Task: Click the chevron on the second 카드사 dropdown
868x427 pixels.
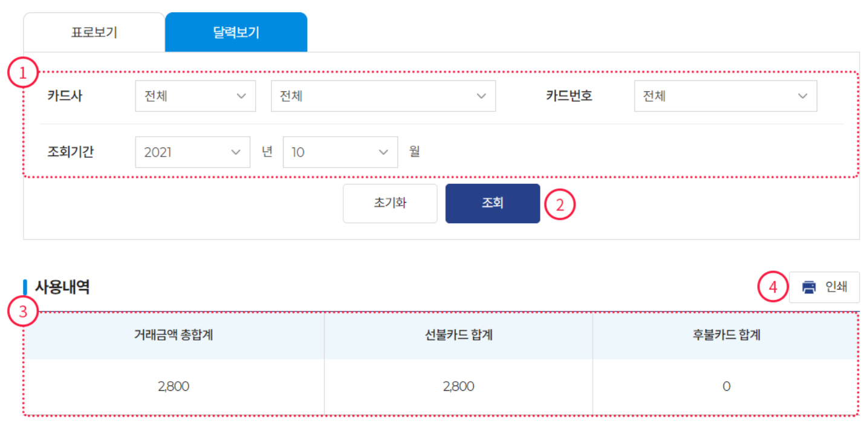Action: click(x=482, y=96)
